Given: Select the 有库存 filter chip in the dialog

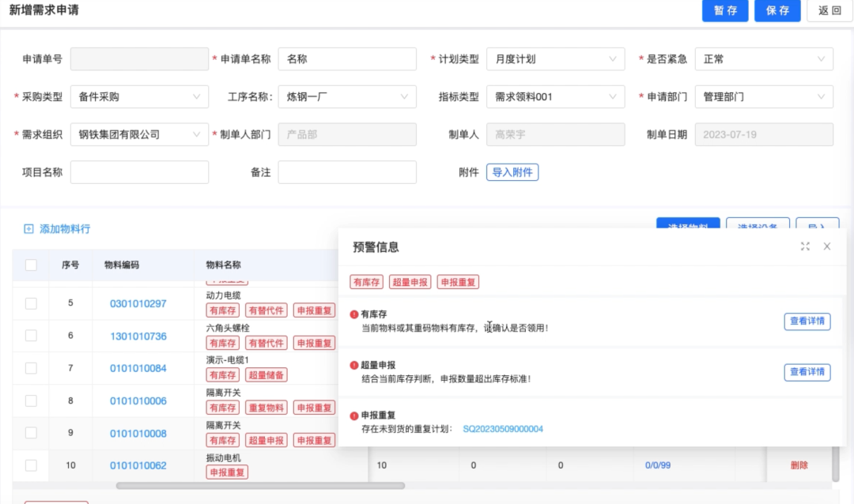Looking at the screenshot, I should [366, 280].
